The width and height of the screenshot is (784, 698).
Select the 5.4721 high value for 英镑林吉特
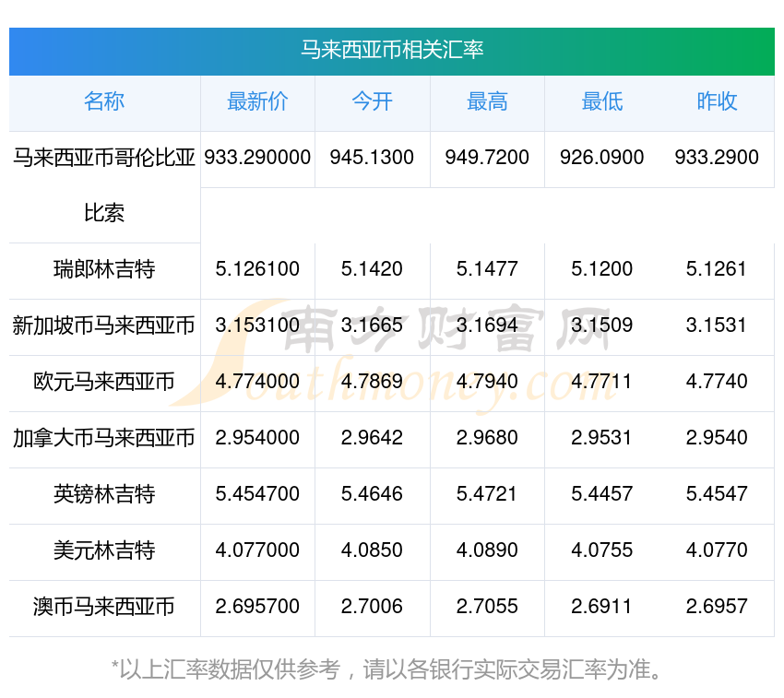click(x=487, y=494)
